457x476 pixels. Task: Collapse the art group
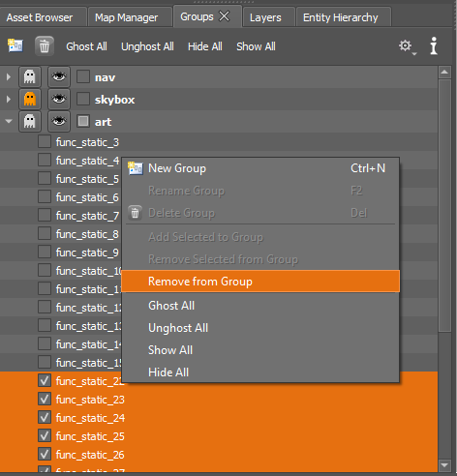point(9,121)
